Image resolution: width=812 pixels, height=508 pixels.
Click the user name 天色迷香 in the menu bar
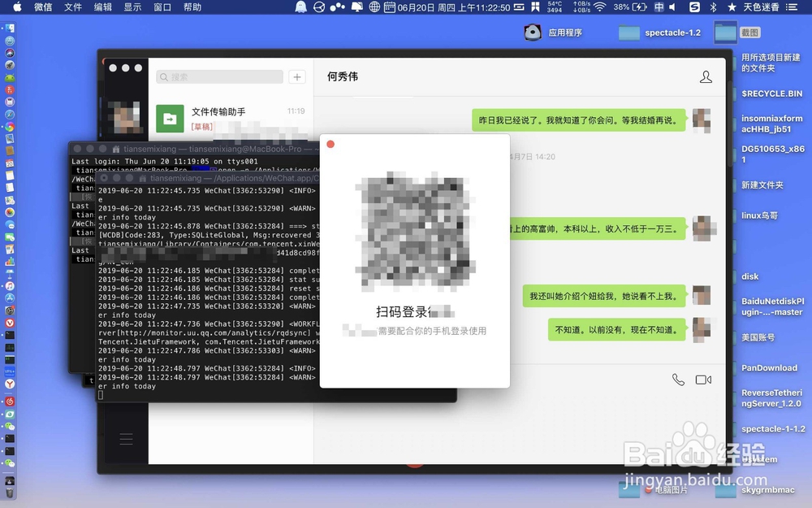(762, 7)
